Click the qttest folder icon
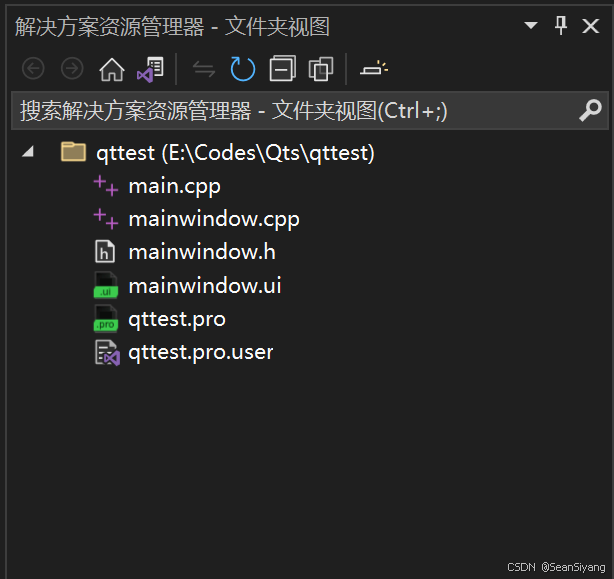Screen dimensions: 614x579 point(73,152)
